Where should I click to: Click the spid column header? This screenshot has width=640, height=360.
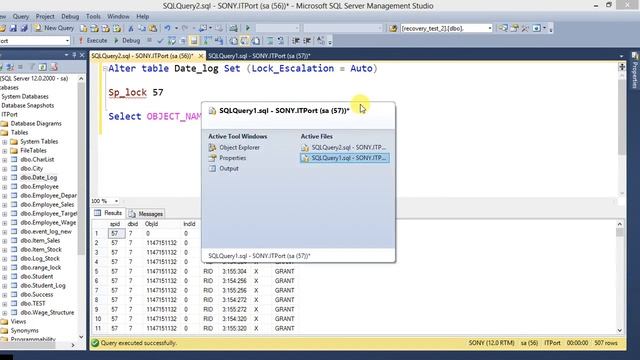coord(115,224)
